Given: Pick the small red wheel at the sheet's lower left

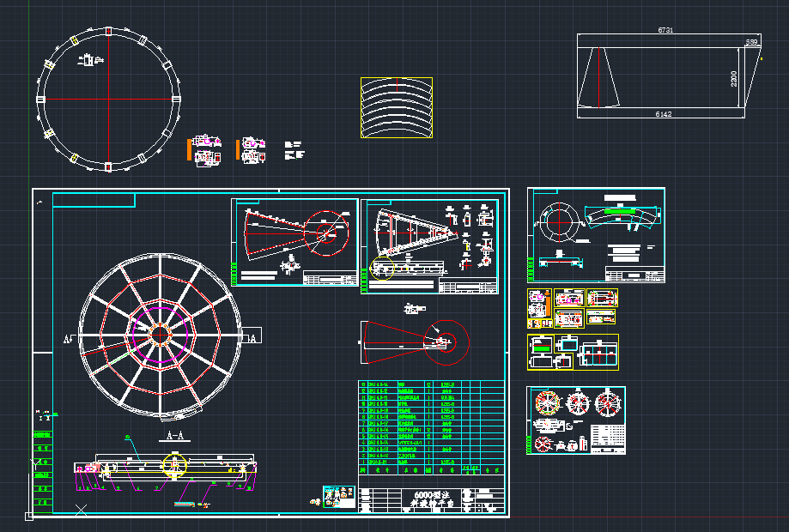Looking at the screenshot, I should pyautogui.click(x=543, y=444).
